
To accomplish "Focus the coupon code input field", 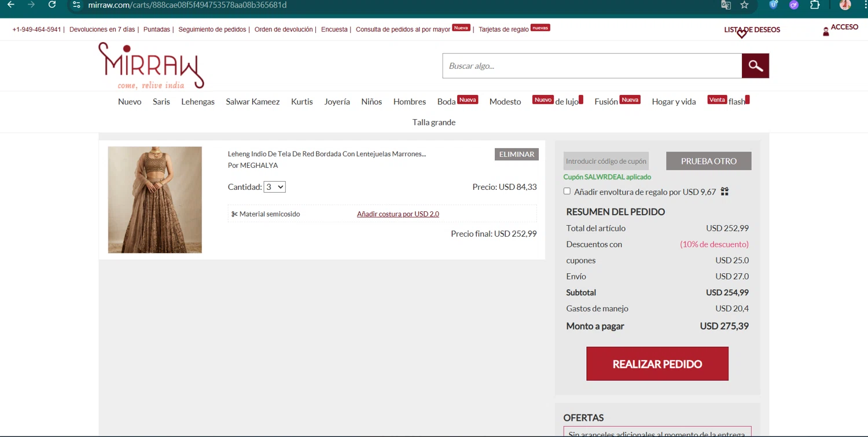I will coord(606,161).
